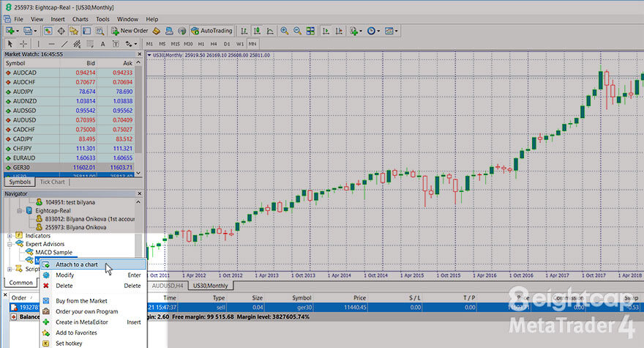The image size is (644, 348).
Task: Open the Data Window crosshair-circle icon
Action: click(61, 31)
